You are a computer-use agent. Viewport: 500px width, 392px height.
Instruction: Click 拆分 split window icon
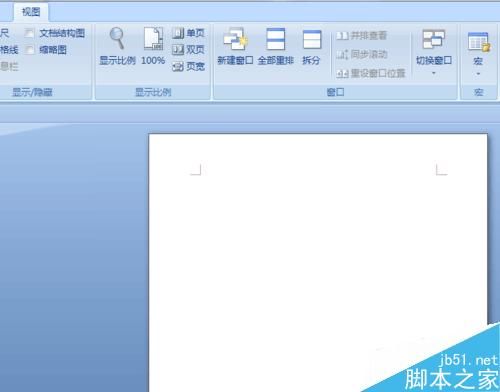coord(312,39)
